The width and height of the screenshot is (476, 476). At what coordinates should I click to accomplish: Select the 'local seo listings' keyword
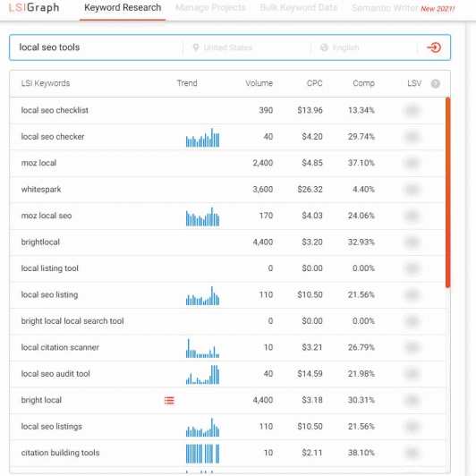52,427
